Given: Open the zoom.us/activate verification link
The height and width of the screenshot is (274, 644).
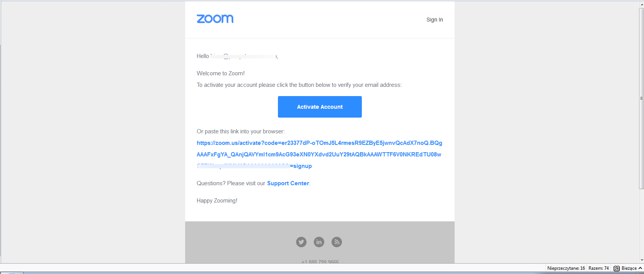Looking at the screenshot, I should (x=319, y=154).
